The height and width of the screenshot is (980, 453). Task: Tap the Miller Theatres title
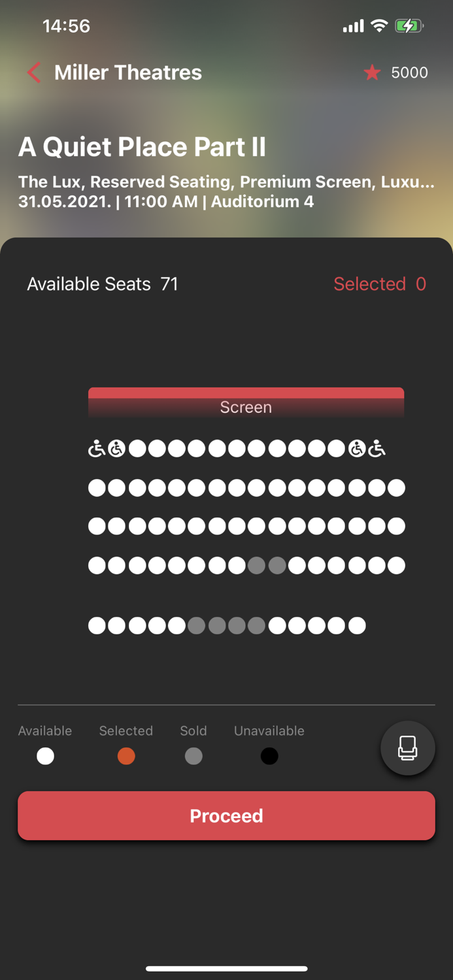(128, 73)
